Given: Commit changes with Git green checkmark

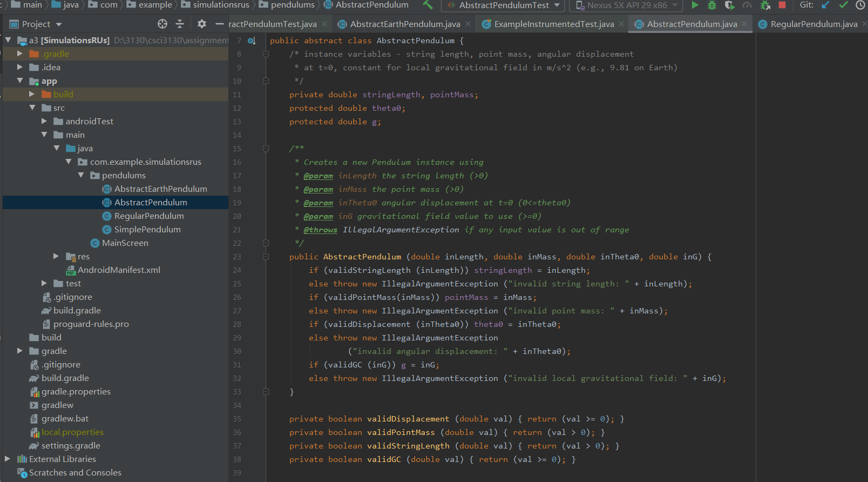Looking at the screenshot, I should [x=843, y=5].
